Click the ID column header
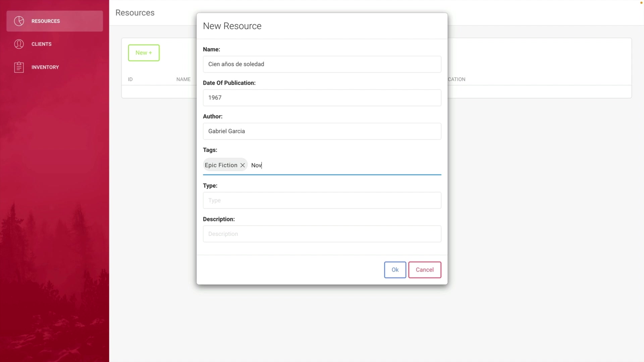This screenshot has width=644, height=362. (x=130, y=79)
